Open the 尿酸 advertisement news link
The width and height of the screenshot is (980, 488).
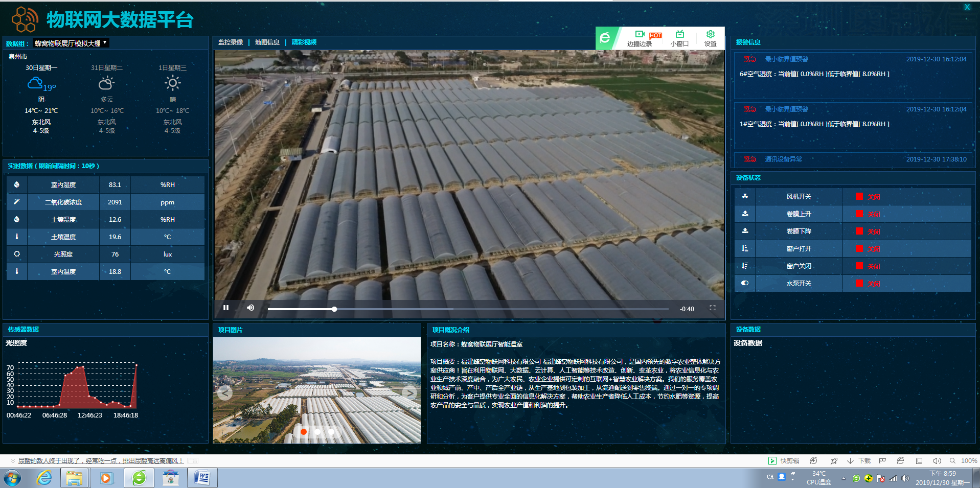pyautogui.click(x=100, y=461)
